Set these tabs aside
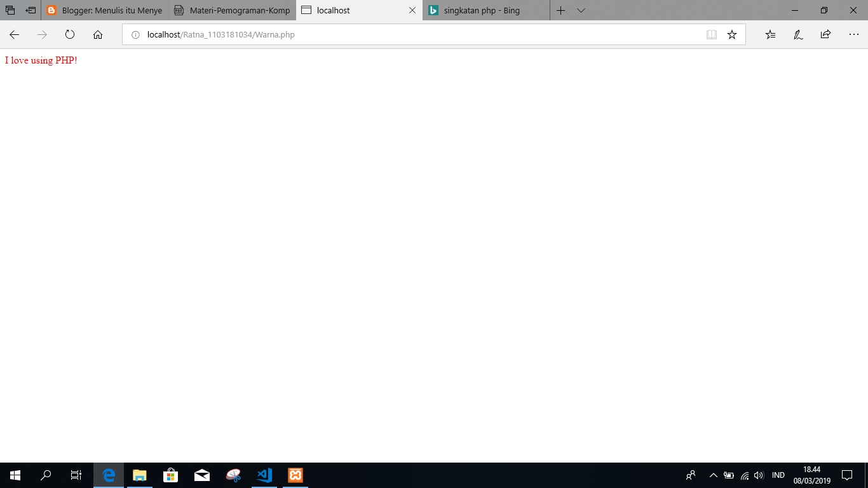This screenshot has height=488, width=868. [31, 10]
